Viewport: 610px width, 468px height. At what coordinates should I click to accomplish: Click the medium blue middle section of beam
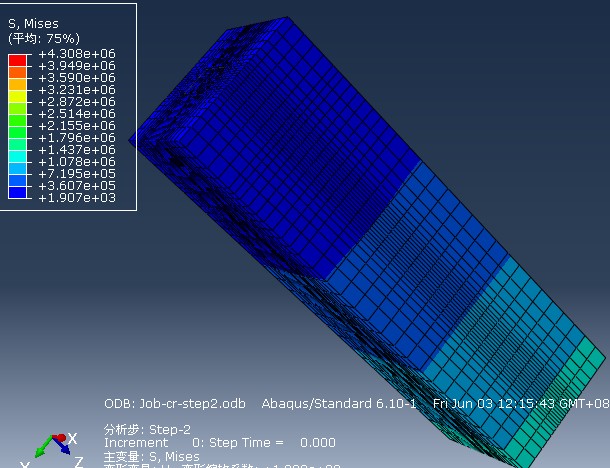(x=420, y=265)
